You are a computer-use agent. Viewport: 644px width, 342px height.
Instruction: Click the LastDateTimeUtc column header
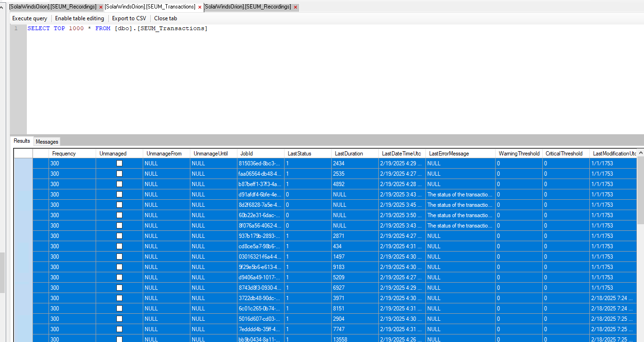(x=402, y=154)
